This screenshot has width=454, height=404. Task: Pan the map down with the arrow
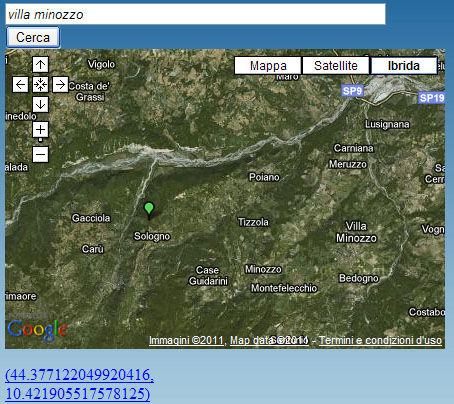tap(40, 105)
